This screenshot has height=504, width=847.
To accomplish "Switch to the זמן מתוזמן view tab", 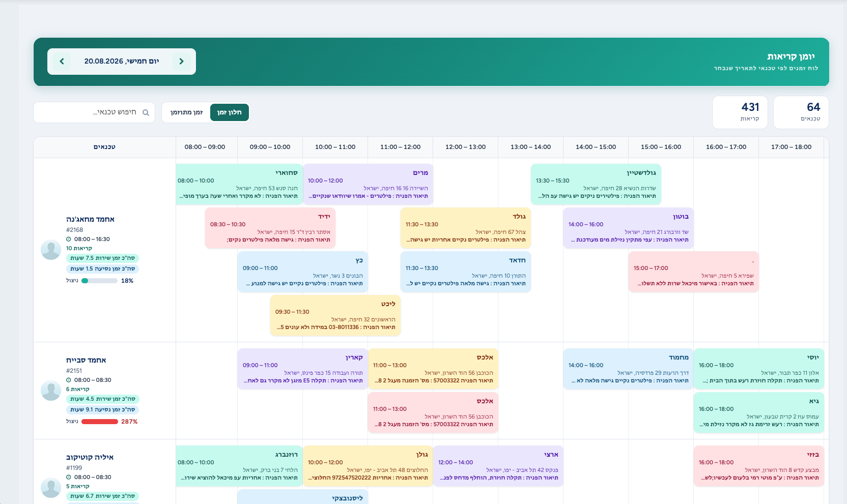I will (x=186, y=112).
